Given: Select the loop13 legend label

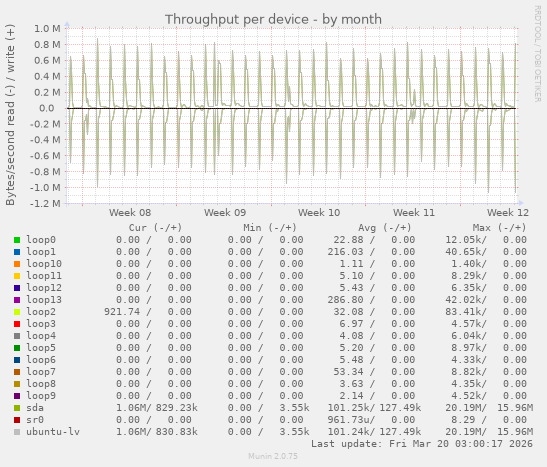Looking at the screenshot, I should click(x=44, y=300).
